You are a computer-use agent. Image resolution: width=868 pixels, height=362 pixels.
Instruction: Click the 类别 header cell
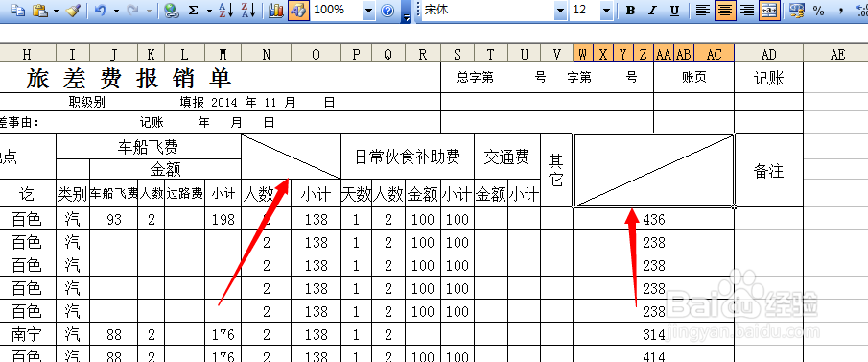(73, 194)
